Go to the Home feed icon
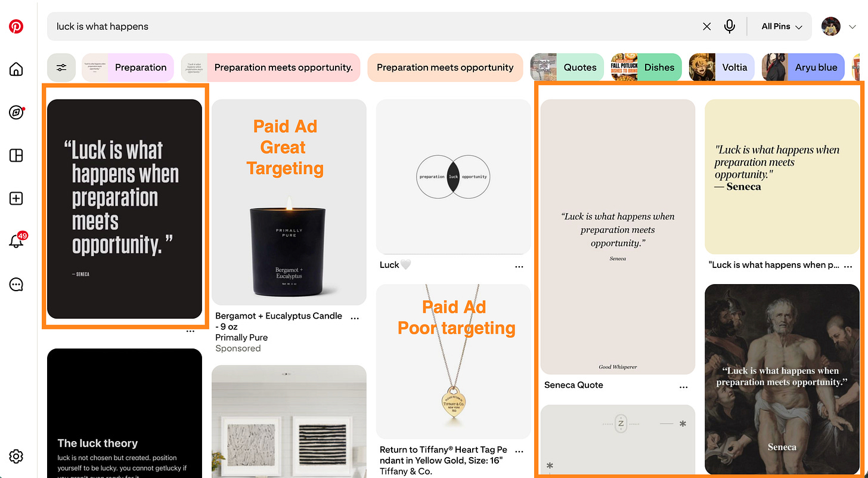This screenshot has width=868, height=478. coord(16,69)
